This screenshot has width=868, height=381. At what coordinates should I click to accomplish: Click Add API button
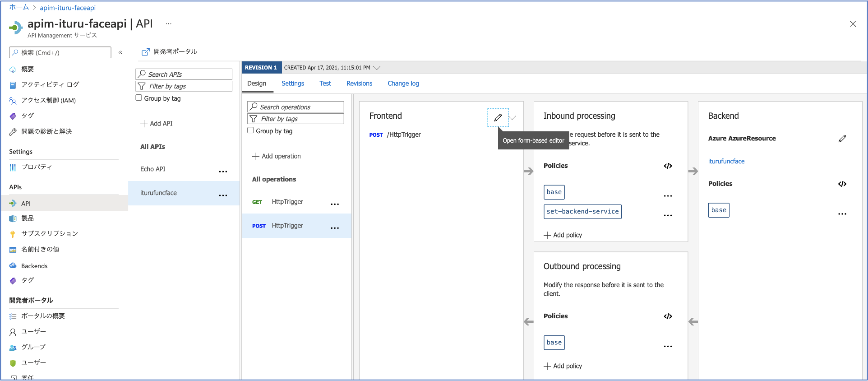[157, 124]
